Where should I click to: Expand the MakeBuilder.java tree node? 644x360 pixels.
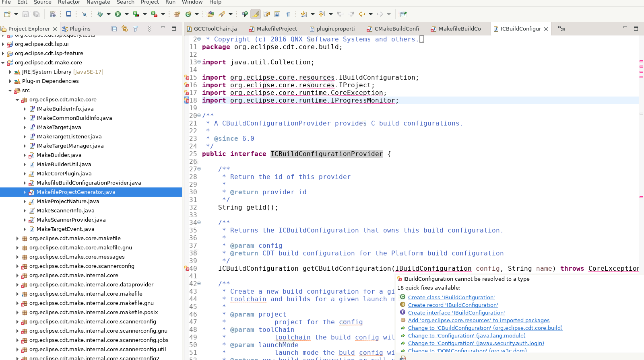click(x=25, y=155)
